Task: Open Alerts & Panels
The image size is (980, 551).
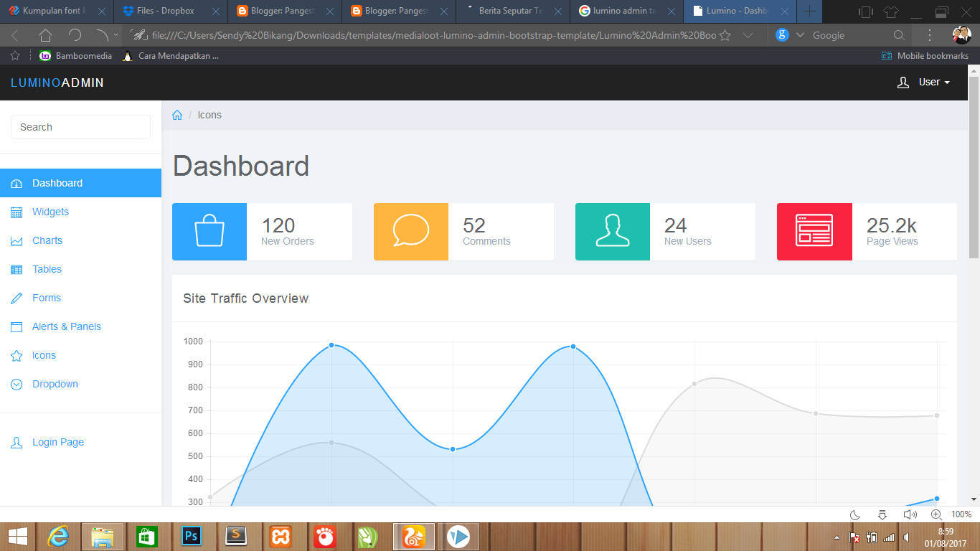Action: click(x=65, y=326)
